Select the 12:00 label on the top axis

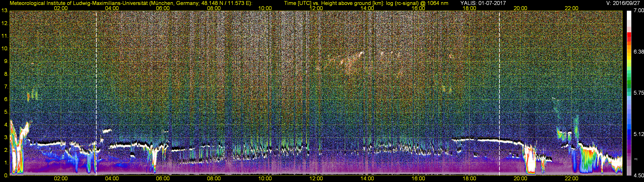pyautogui.click(x=316, y=8)
